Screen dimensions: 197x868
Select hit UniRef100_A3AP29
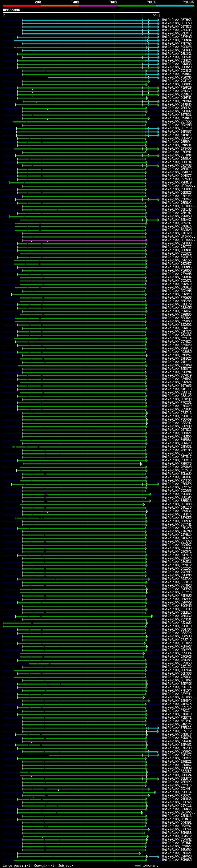click(x=177, y=88)
